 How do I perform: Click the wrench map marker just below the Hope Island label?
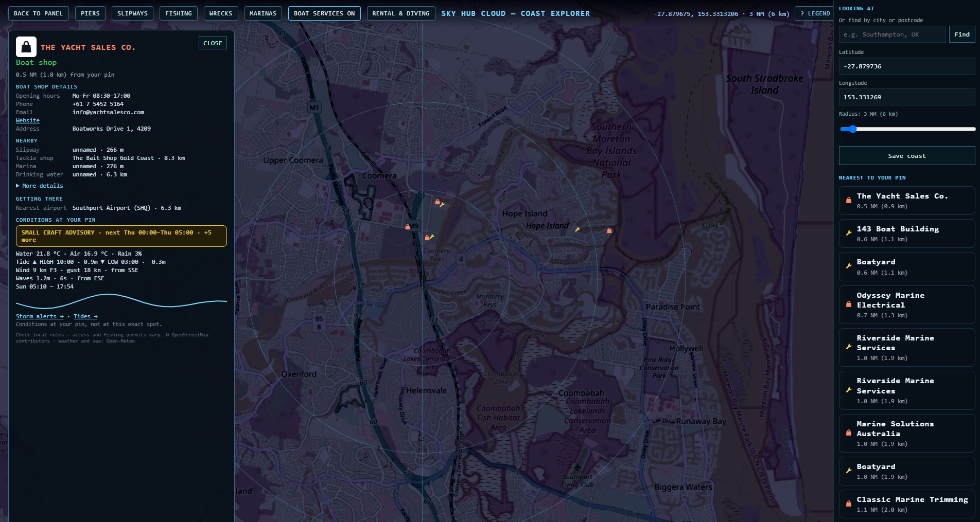[577, 229]
